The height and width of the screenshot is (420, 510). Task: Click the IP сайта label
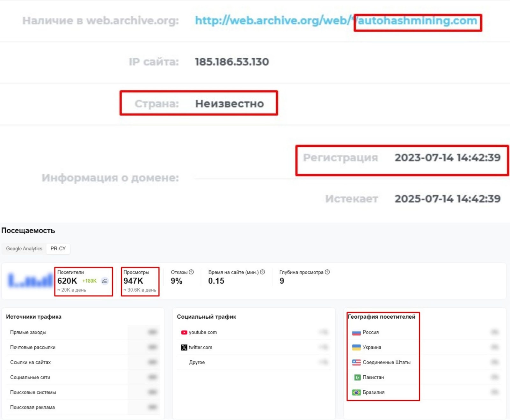point(154,62)
